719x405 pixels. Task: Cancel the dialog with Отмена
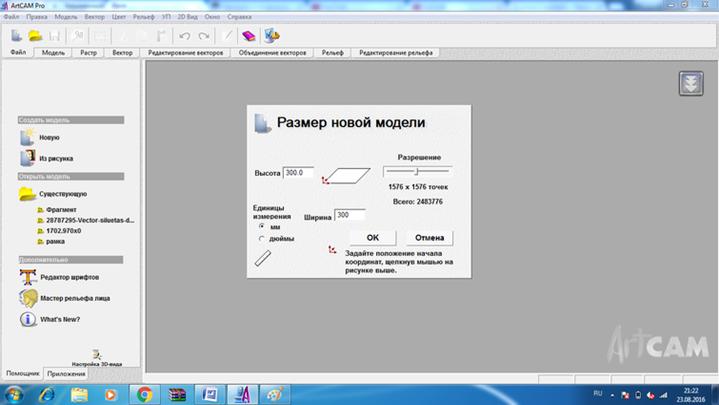point(430,238)
